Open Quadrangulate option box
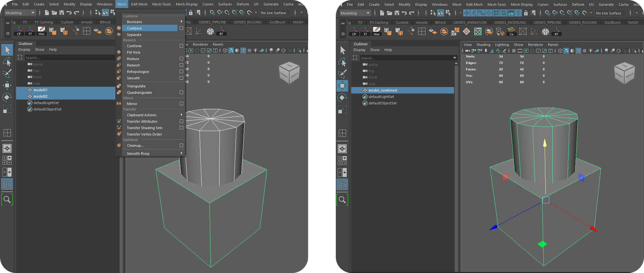This screenshot has height=273, width=644. 181,92
